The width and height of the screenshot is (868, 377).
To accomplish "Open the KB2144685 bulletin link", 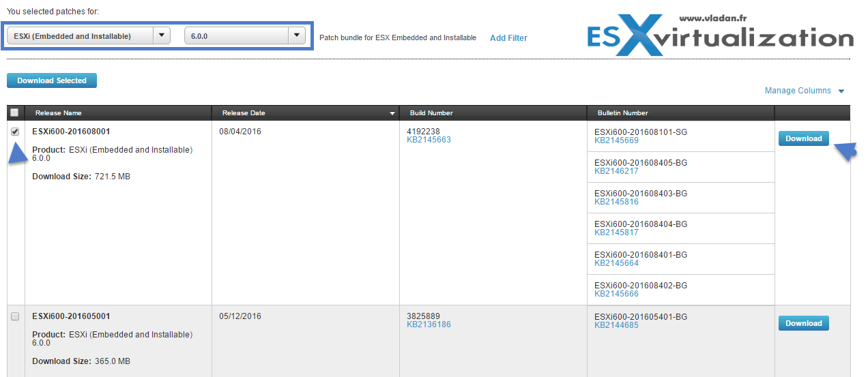I will click(616, 325).
